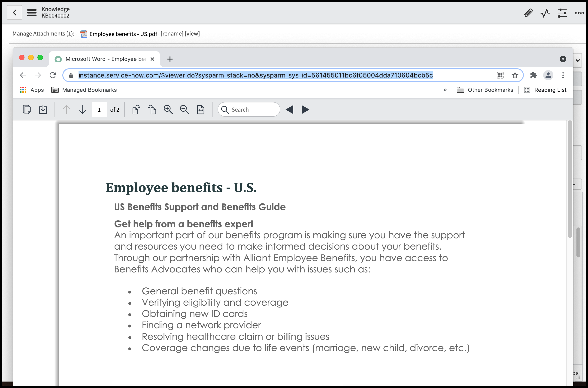Click the page number input field
This screenshot has height=388, width=588.
(99, 109)
